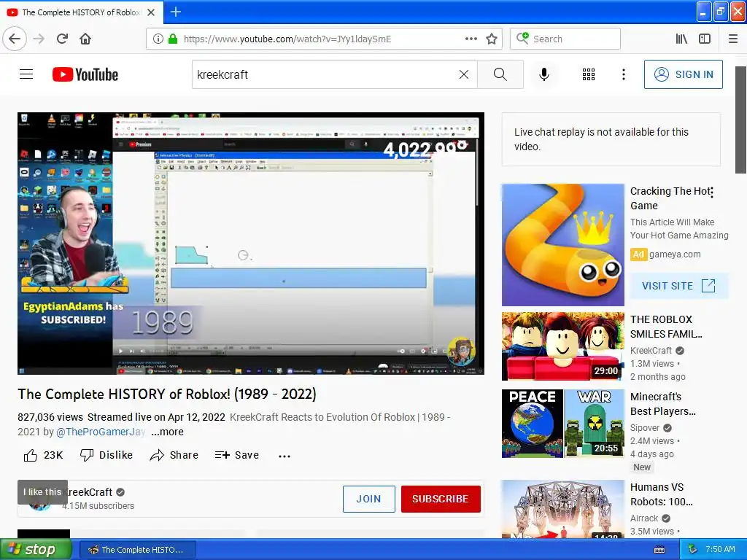Select The Complete HISTO... taskbar window

pyautogui.click(x=138, y=550)
